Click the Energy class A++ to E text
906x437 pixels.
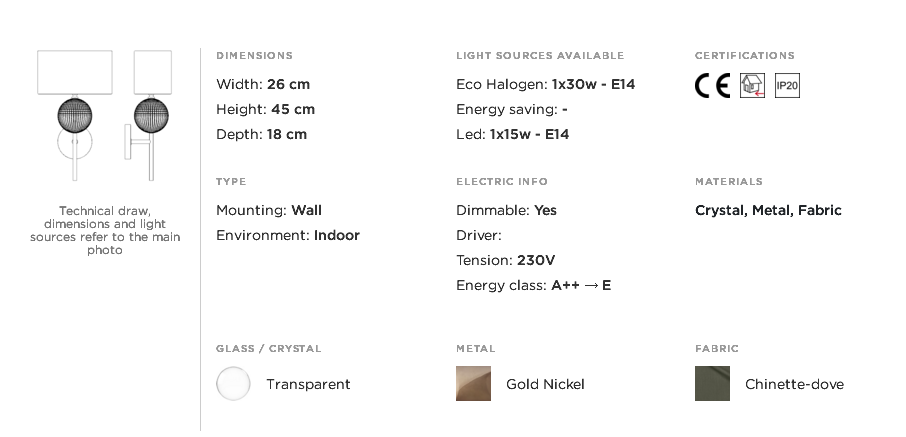(x=533, y=286)
